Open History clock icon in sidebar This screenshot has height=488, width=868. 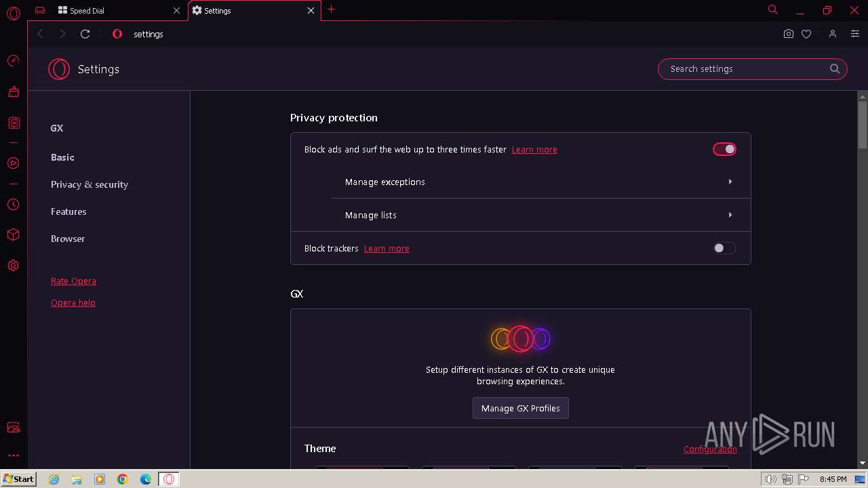click(13, 204)
